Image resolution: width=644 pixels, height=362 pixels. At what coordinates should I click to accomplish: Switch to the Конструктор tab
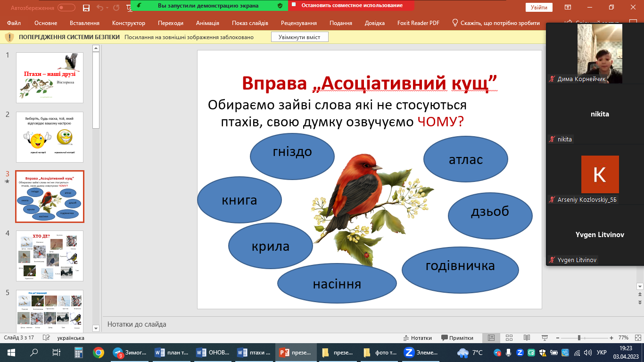(129, 23)
